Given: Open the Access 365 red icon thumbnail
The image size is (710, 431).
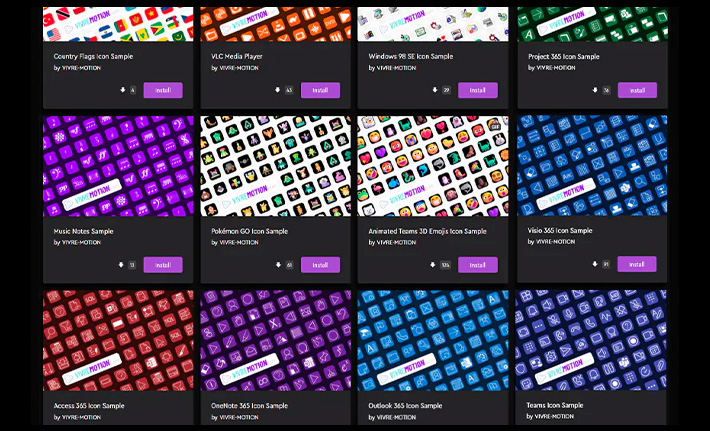Looking at the screenshot, I should pyautogui.click(x=118, y=340).
